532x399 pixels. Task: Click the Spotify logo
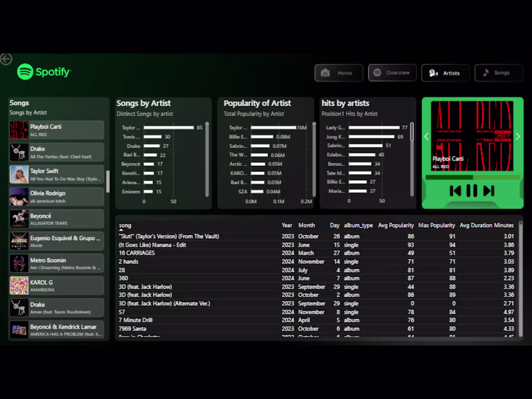tap(44, 72)
